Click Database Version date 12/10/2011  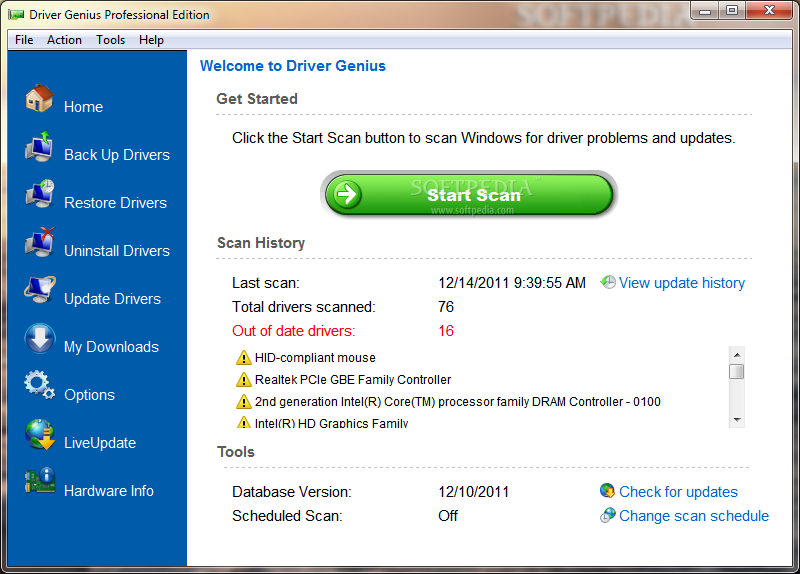pos(473,492)
